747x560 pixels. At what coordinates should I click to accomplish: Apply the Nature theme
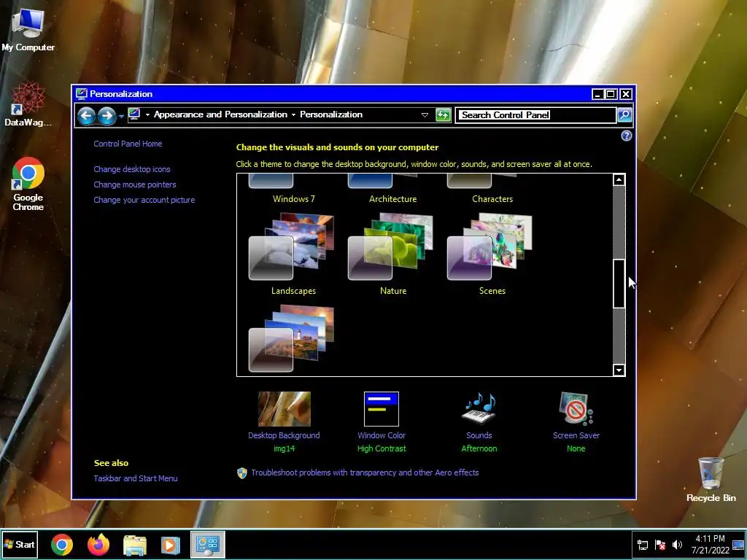pyautogui.click(x=392, y=254)
